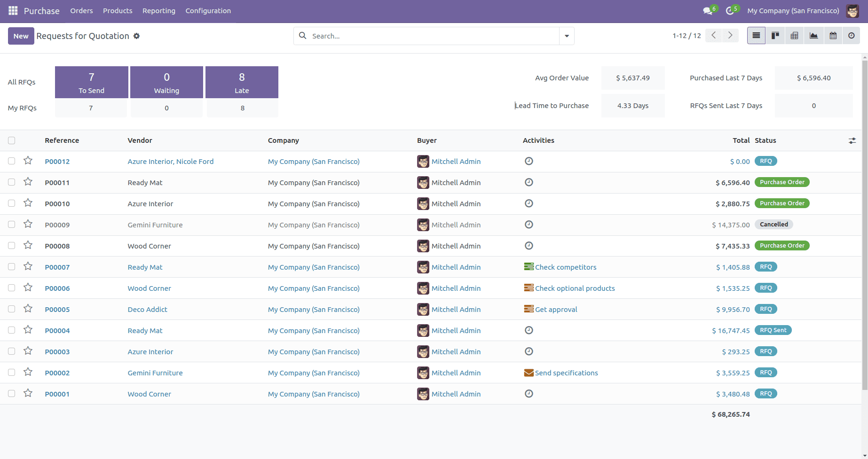Star the P00005 record as favorite

click(x=28, y=309)
